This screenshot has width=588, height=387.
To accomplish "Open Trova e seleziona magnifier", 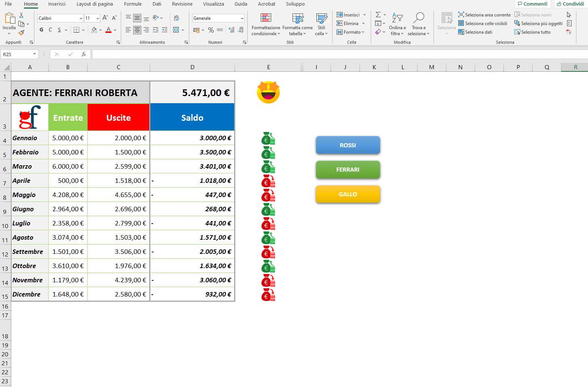I will coord(419,24).
